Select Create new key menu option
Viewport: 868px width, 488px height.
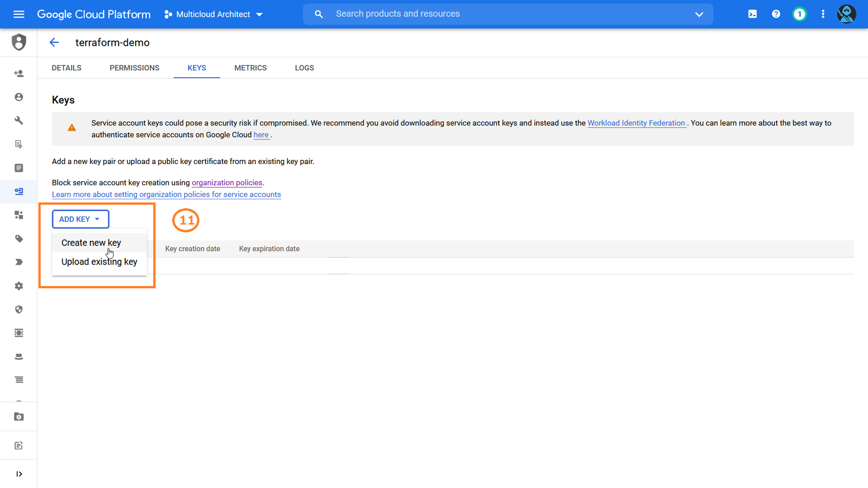[x=91, y=243]
